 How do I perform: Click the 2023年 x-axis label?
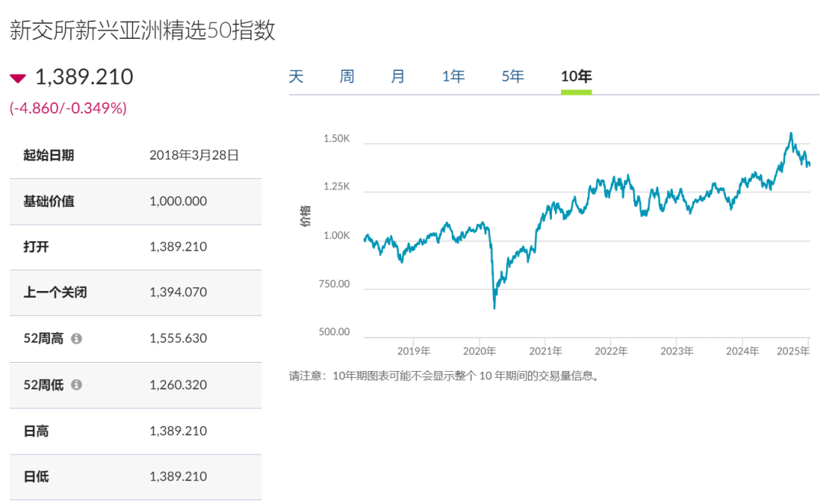coord(677,351)
